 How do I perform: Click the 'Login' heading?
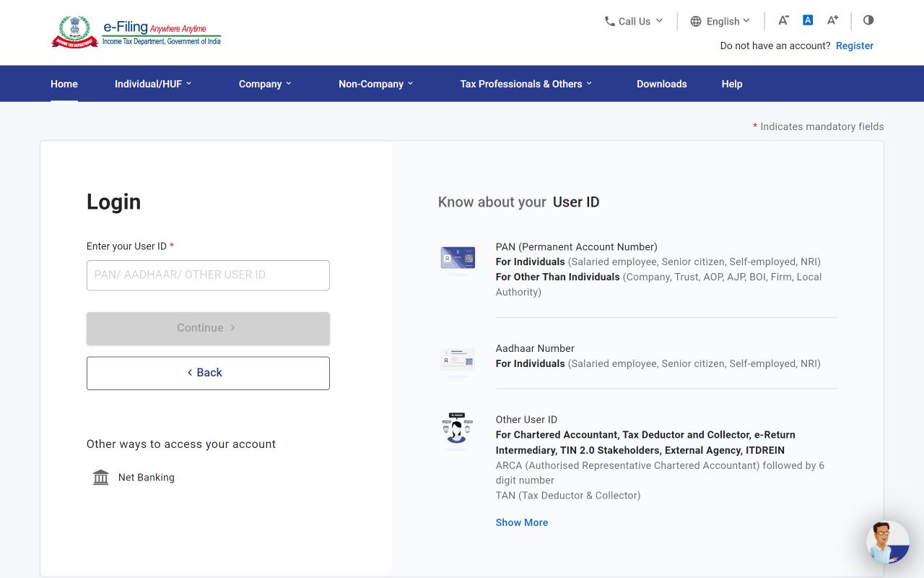point(113,202)
